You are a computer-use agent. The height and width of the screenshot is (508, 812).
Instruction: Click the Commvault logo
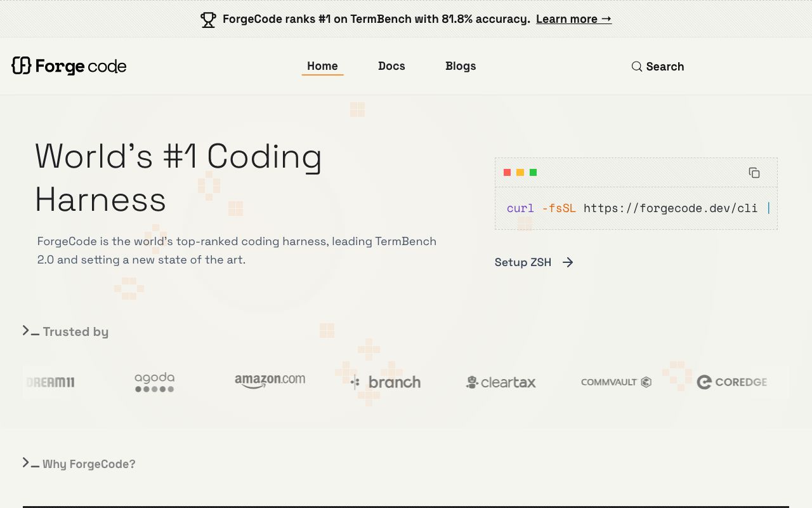tap(617, 382)
